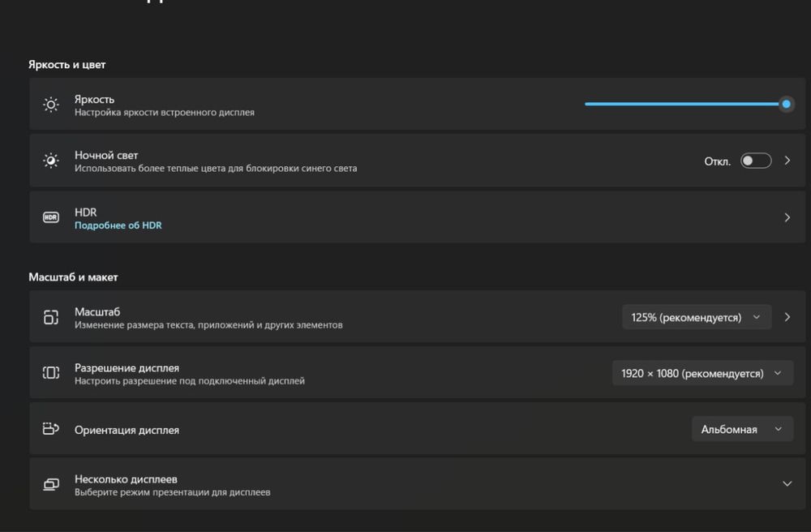
Task: Select the Ориентация дисплея row label
Action: [x=127, y=430]
